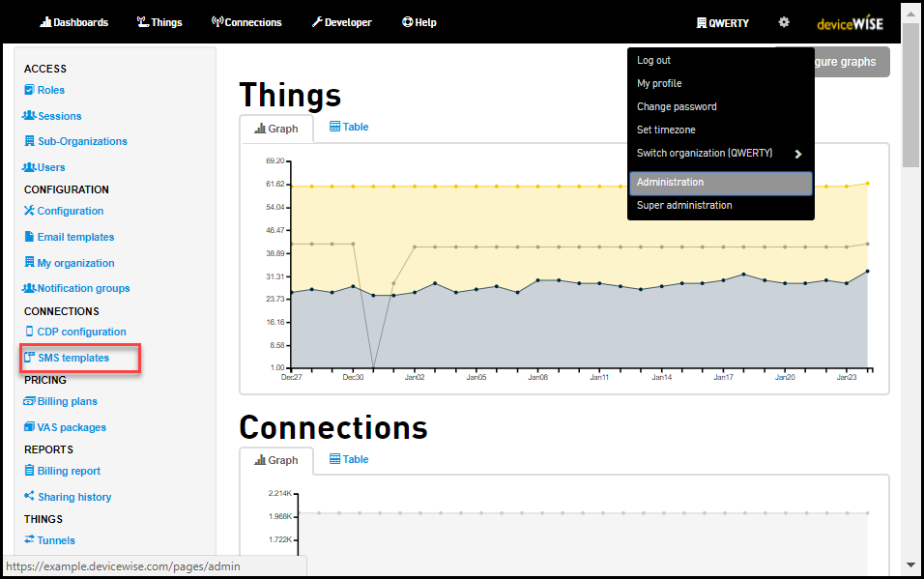Click the Roles icon in sidebar

click(29, 90)
